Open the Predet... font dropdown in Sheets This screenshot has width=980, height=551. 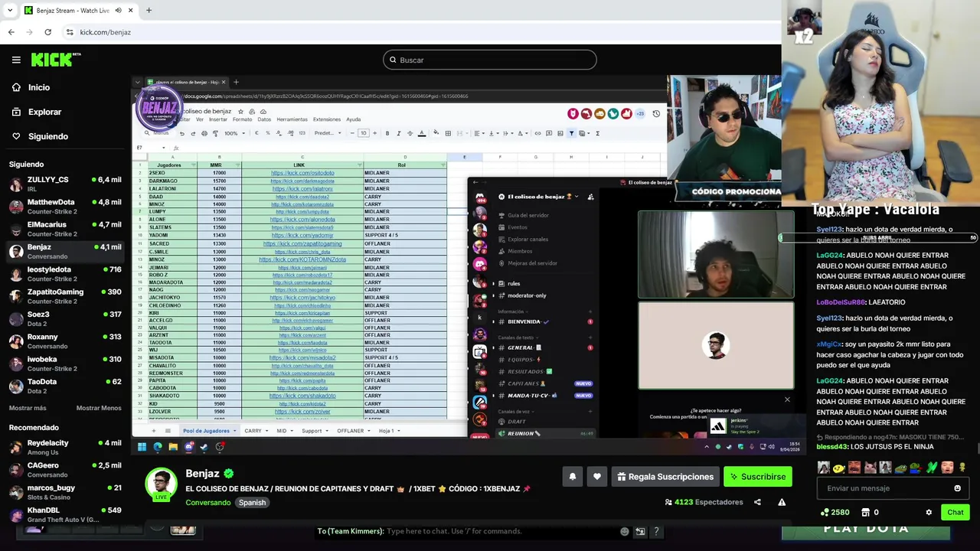point(326,133)
